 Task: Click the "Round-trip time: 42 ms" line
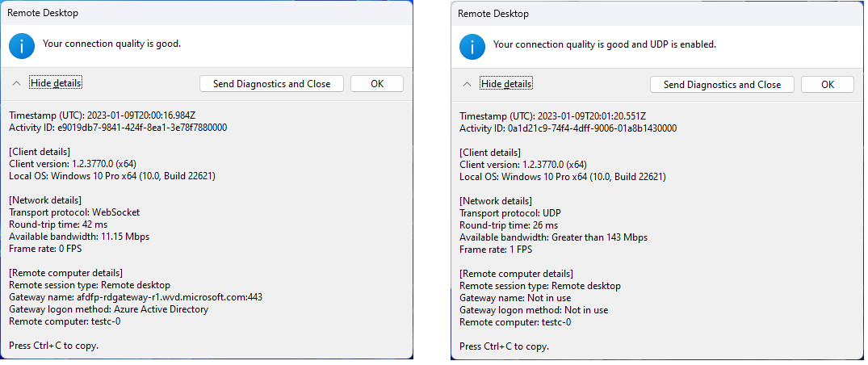(58, 224)
